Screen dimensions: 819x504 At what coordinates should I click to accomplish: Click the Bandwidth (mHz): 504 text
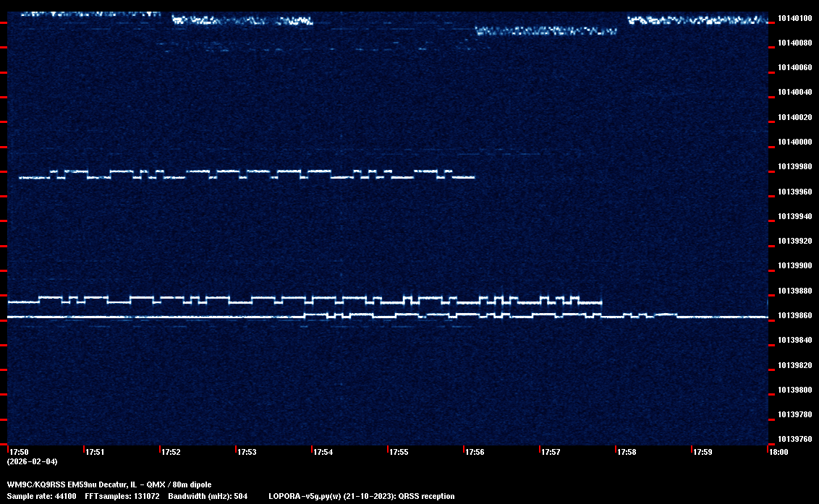[207, 496]
